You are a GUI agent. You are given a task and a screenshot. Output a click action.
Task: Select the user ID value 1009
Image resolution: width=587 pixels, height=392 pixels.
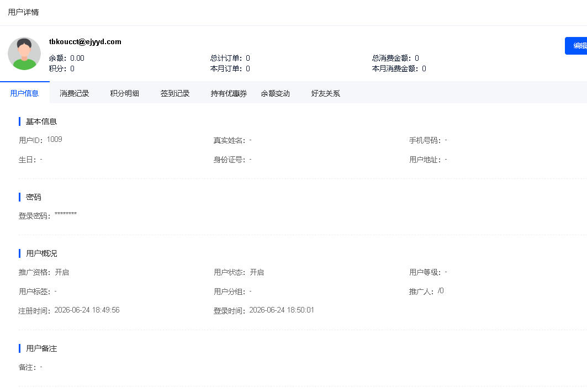(x=55, y=139)
